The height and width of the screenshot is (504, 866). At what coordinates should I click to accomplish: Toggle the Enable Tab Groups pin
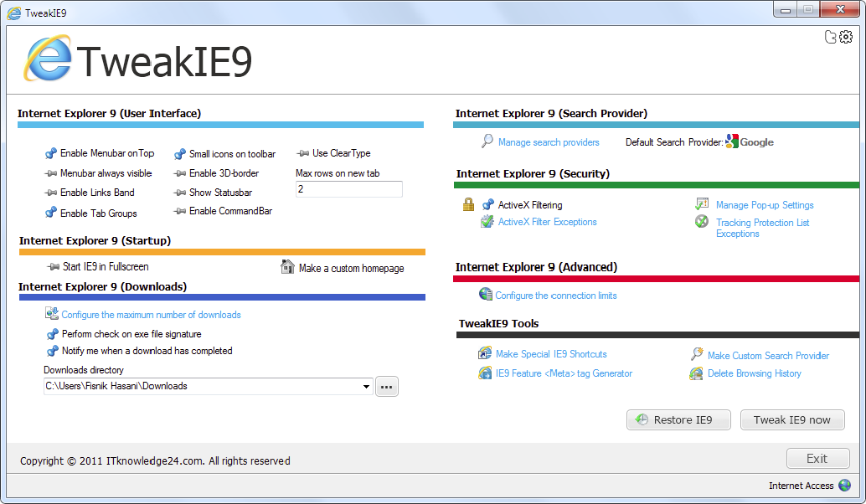pyautogui.click(x=51, y=212)
